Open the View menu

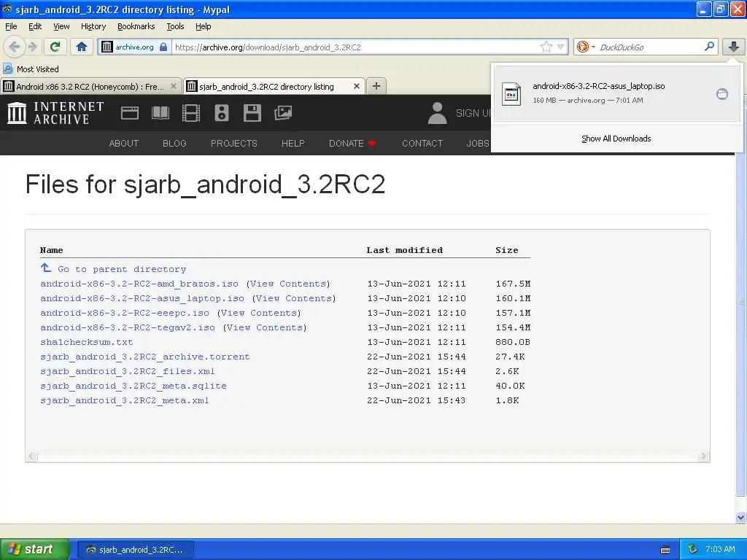pyautogui.click(x=61, y=26)
